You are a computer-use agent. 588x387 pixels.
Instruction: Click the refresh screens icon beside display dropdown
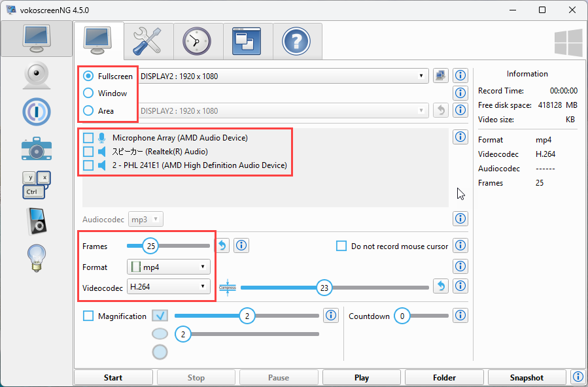[441, 76]
